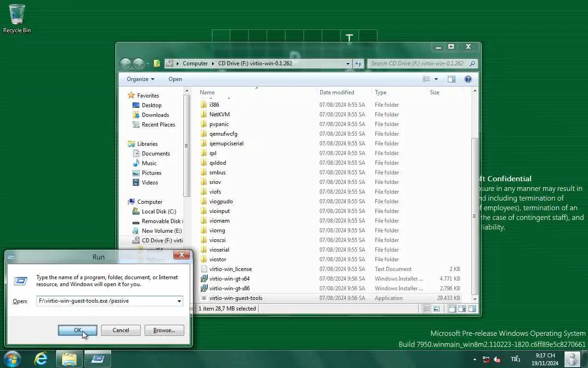Screen dimensions: 588x368
Task: Click the Explorer Forward navigation arrow
Action: click(x=139, y=63)
